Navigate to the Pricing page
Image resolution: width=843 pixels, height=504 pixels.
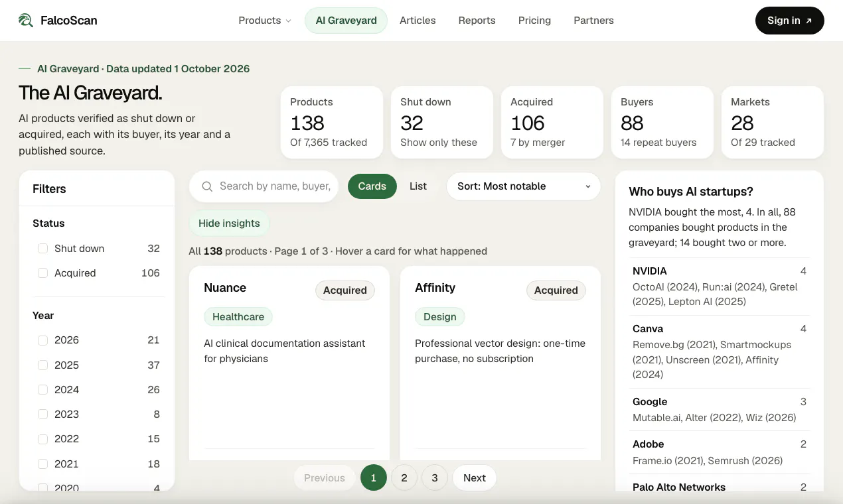[x=534, y=21]
